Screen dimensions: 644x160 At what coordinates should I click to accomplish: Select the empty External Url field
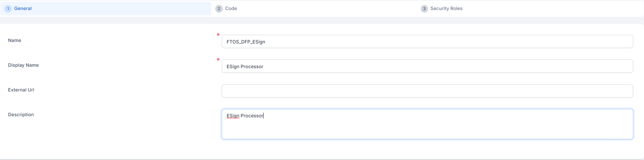427,91
